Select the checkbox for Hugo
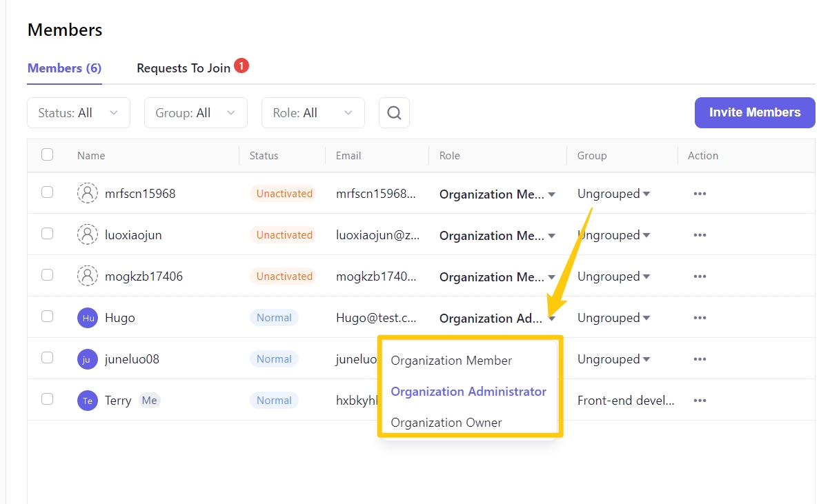The image size is (830, 504). pos(48,316)
